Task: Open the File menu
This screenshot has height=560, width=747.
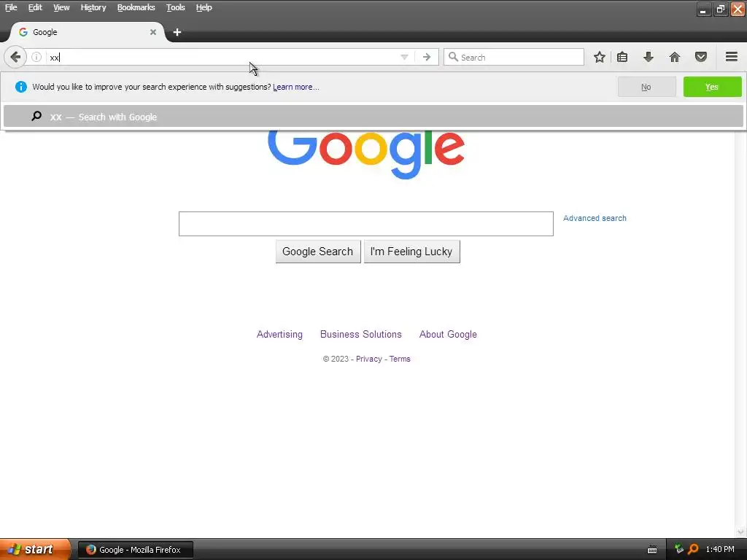Action: (x=11, y=7)
